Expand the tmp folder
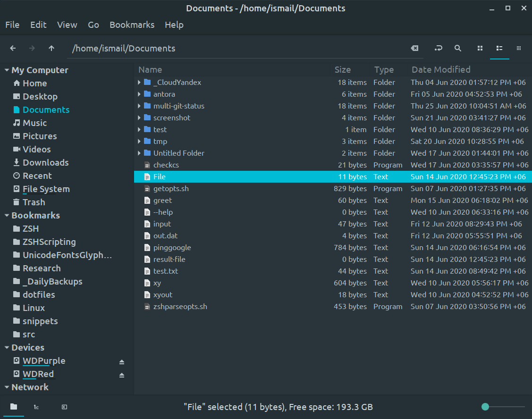 [x=138, y=141]
